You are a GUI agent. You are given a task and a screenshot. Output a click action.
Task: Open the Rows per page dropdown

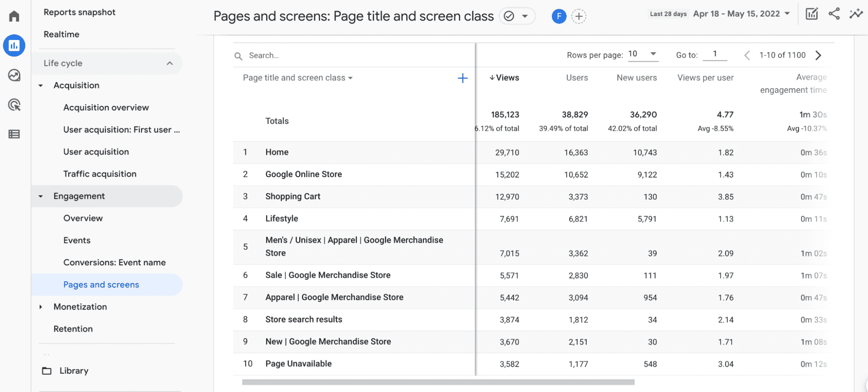[643, 54]
